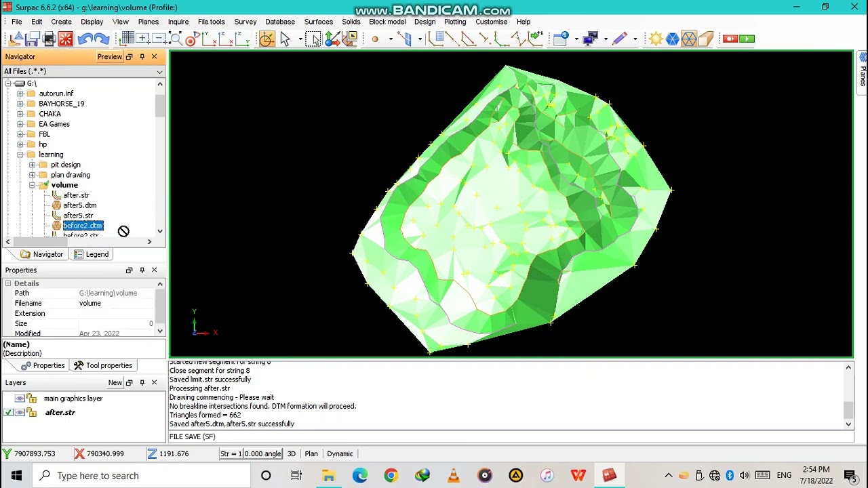Click the Navigator file tree vertical scrollbar
This screenshot has height=488, width=868.
[160, 107]
